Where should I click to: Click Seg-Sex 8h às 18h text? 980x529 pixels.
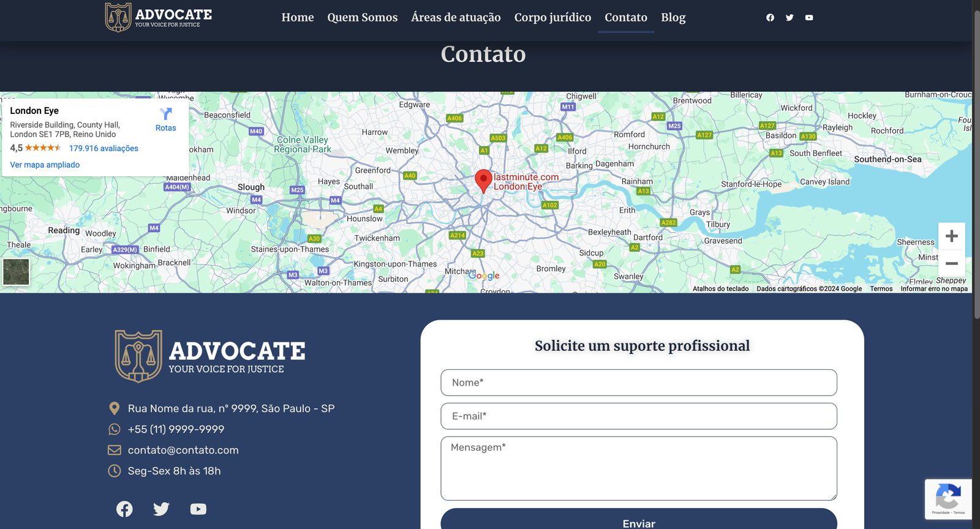174,471
